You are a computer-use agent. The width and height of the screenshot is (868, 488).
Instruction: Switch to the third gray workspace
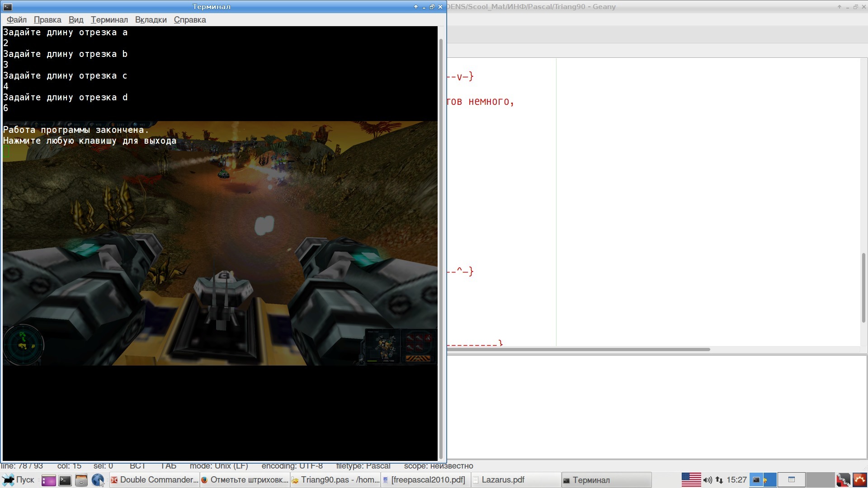(x=820, y=480)
